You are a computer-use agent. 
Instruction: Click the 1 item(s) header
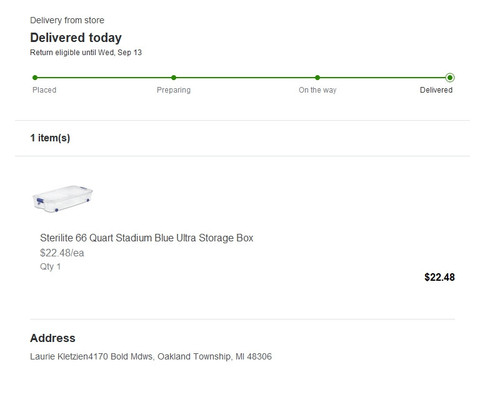[50, 138]
